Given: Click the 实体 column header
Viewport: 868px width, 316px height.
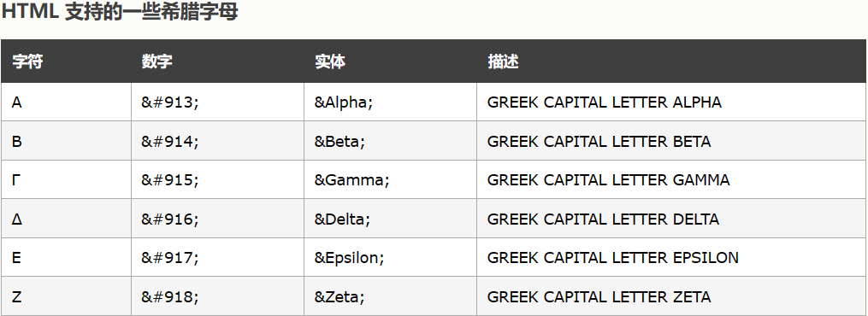Looking at the screenshot, I should (330, 61).
